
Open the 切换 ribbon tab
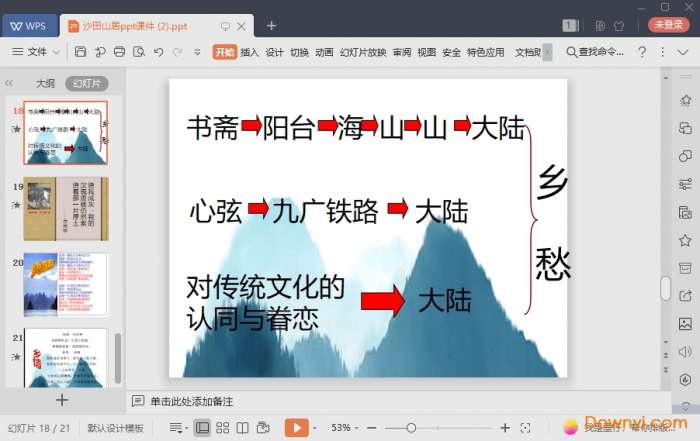click(300, 52)
